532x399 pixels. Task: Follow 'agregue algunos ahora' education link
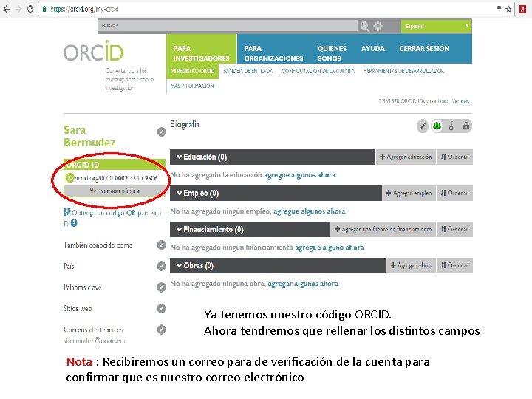299,175
